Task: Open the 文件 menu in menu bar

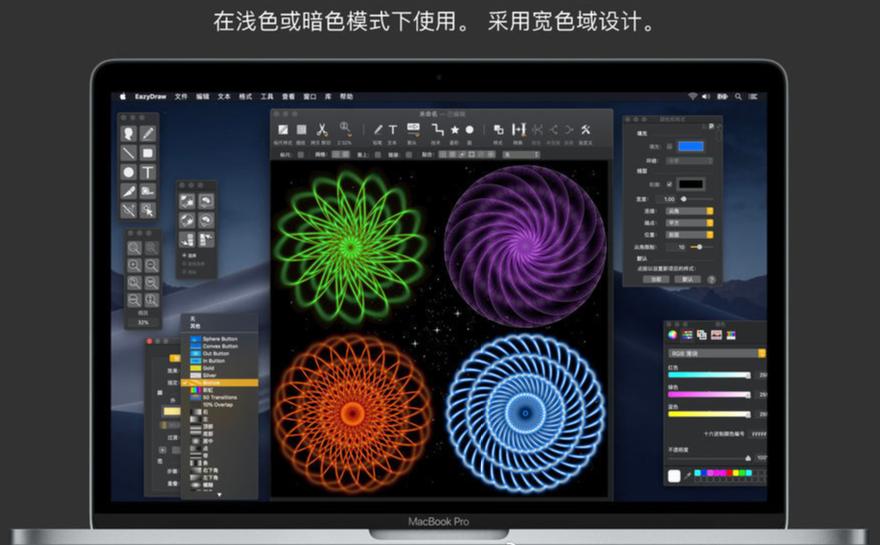Action: point(181,97)
